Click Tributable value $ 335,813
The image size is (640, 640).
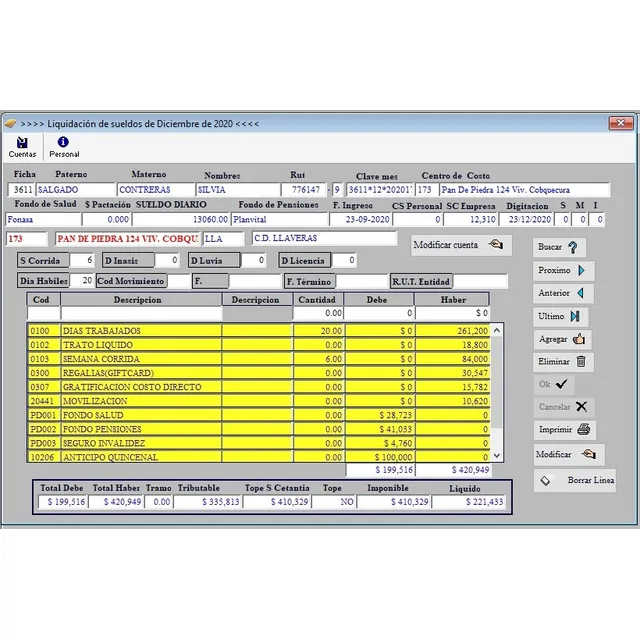tap(208, 502)
